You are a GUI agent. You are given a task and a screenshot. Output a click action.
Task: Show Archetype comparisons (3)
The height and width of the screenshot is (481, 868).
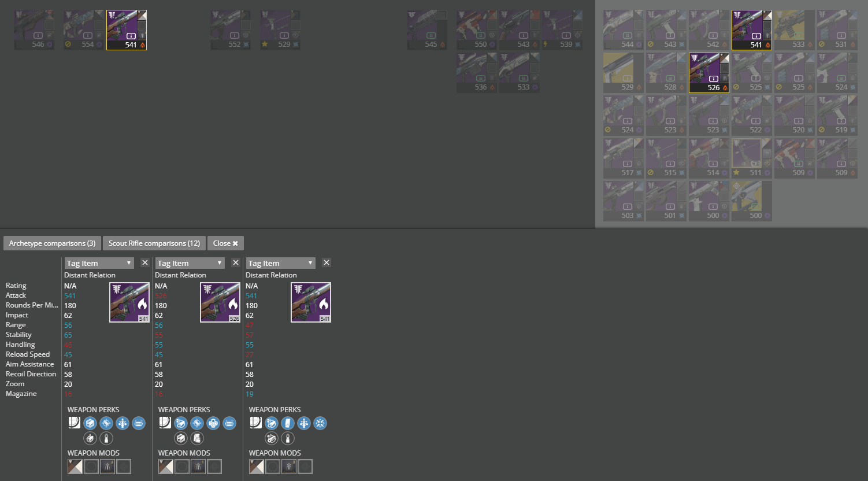tap(52, 243)
